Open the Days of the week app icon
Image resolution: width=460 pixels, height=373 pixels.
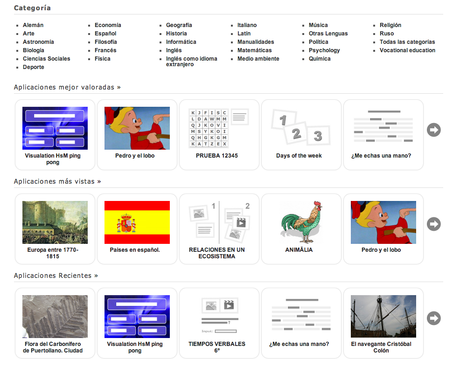click(301, 128)
